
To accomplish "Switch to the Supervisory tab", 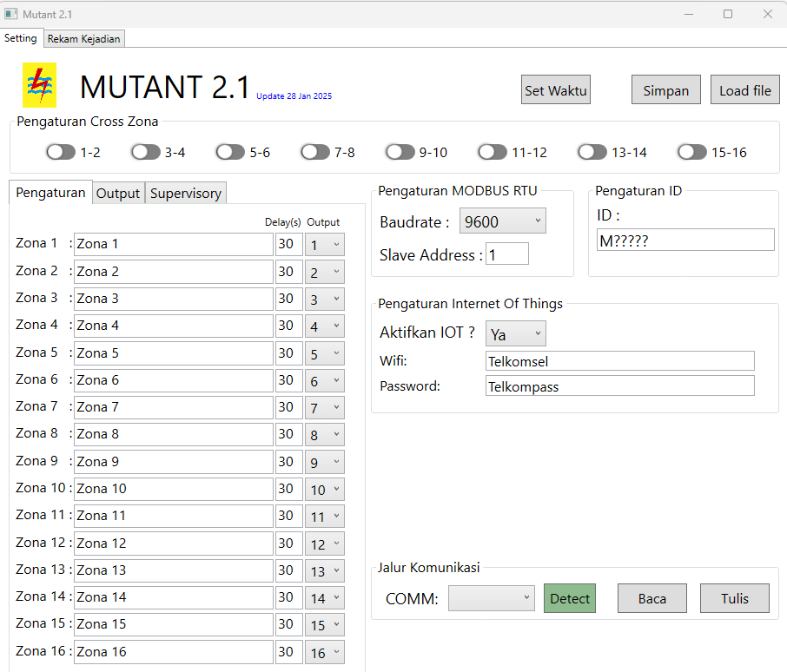I will click(x=185, y=193).
